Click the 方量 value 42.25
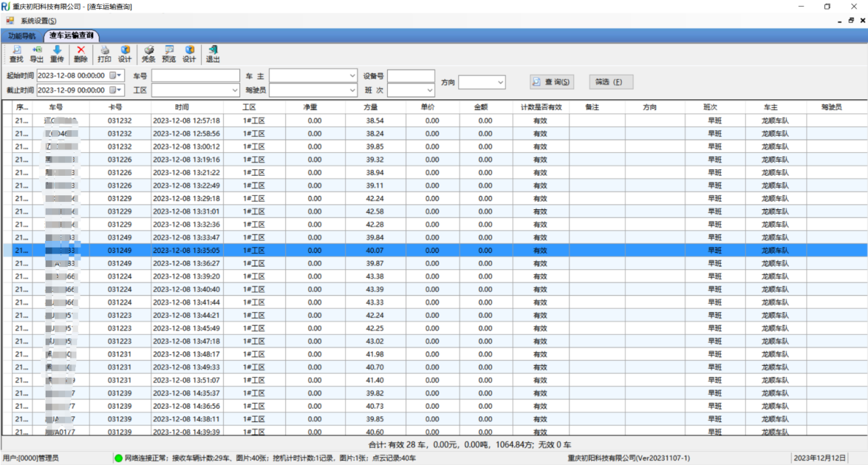This screenshot has height=465, width=868. (375, 328)
